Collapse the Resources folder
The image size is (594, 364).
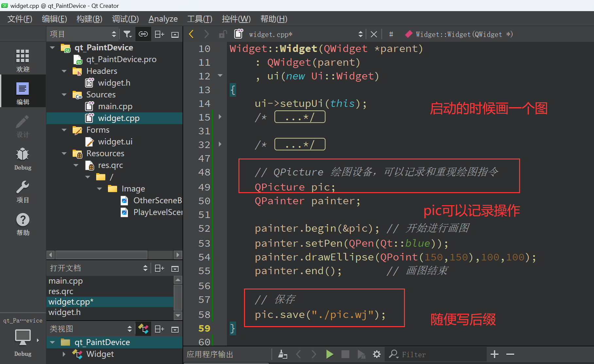(64, 154)
